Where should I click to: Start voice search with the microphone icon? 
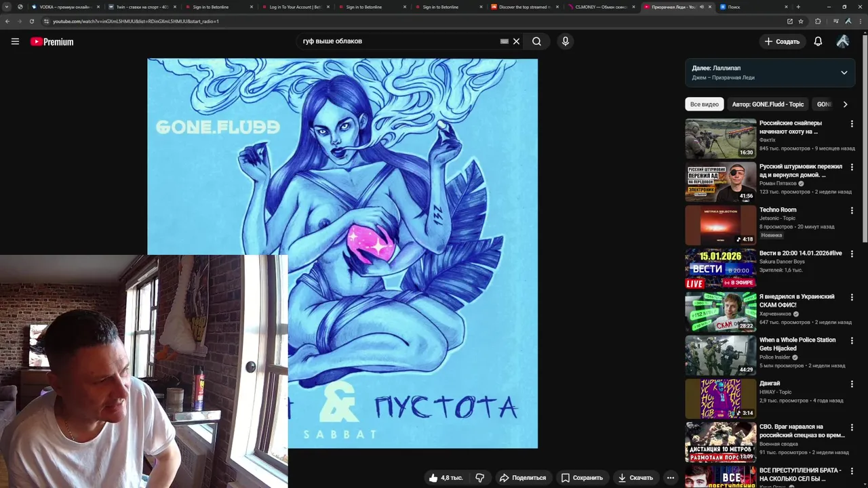pyautogui.click(x=565, y=41)
